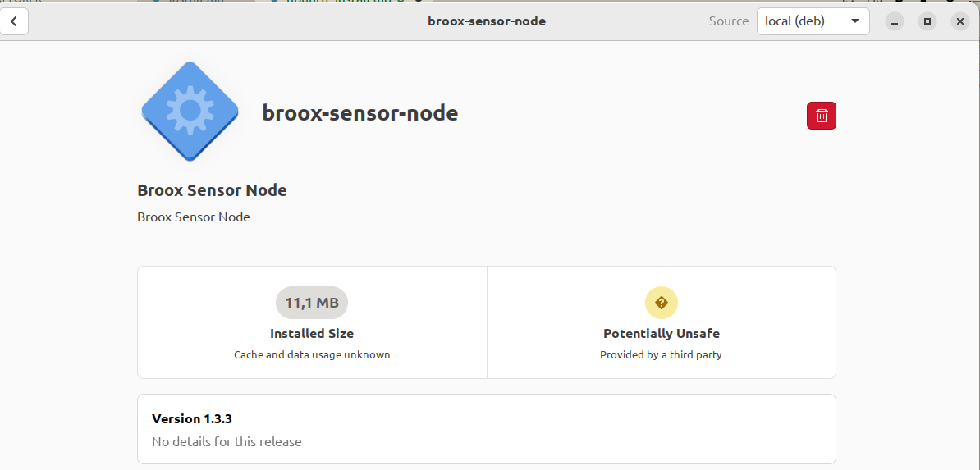Click the blue gear application icon
Viewport: 980px width, 470px height.
coord(190,112)
